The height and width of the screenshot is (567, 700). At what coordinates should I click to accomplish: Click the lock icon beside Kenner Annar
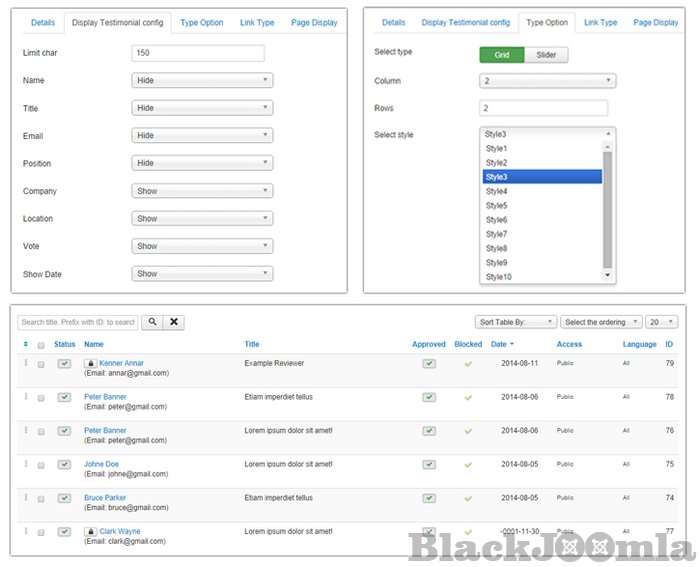[x=91, y=363]
